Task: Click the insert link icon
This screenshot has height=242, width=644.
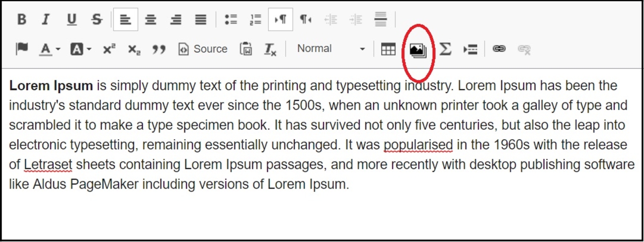Action: click(499, 49)
